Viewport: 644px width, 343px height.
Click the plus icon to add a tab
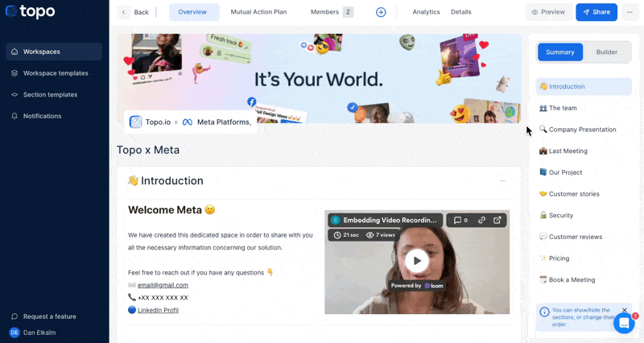[381, 12]
